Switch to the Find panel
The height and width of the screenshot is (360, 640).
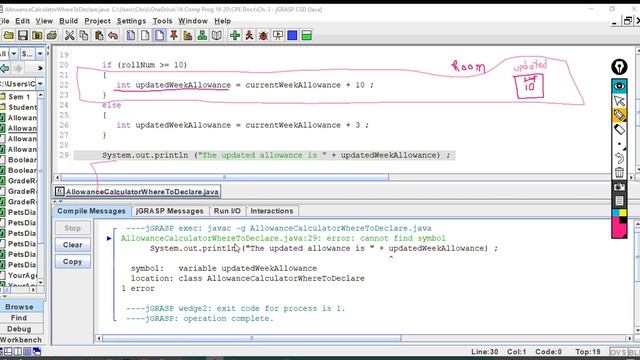click(19, 318)
